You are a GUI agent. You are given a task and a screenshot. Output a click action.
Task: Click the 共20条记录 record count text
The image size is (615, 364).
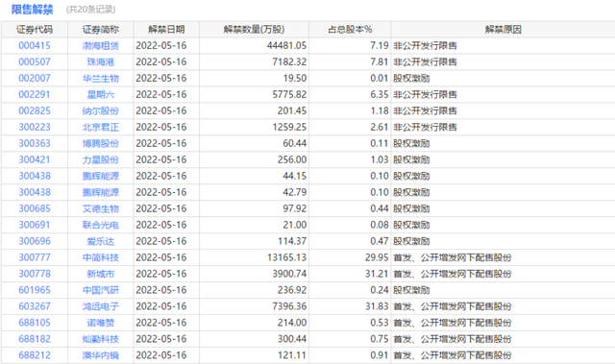(91, 10)
